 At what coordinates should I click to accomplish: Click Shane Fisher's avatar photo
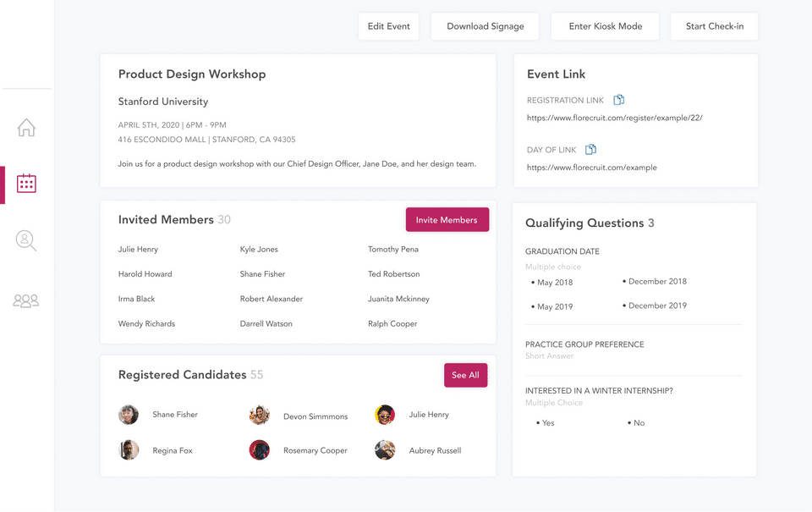coord(129,415)
